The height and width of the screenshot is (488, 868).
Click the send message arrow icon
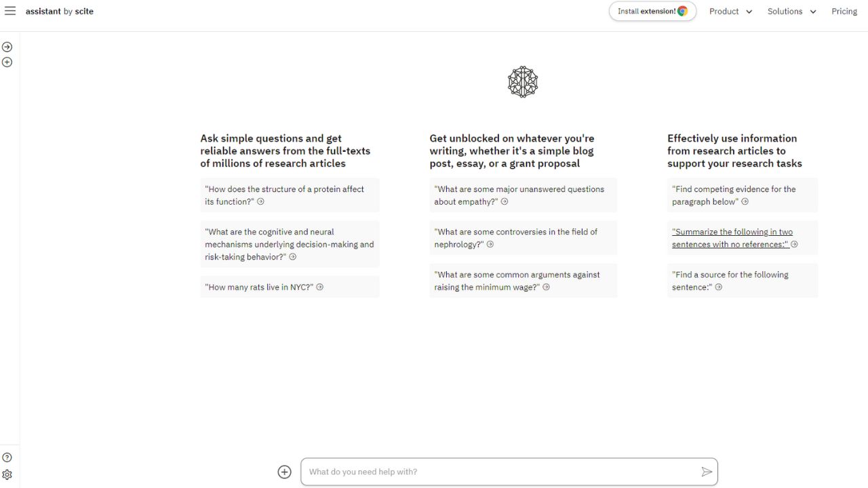(x=707, y=472)
